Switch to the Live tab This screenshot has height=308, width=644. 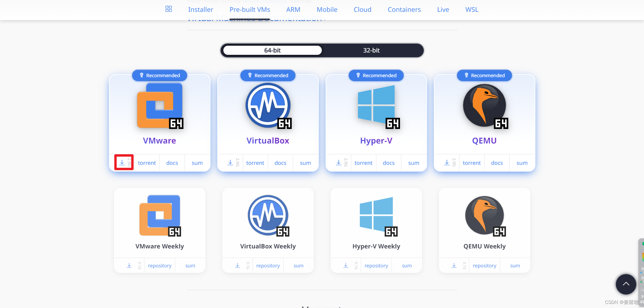coord(443,9)
